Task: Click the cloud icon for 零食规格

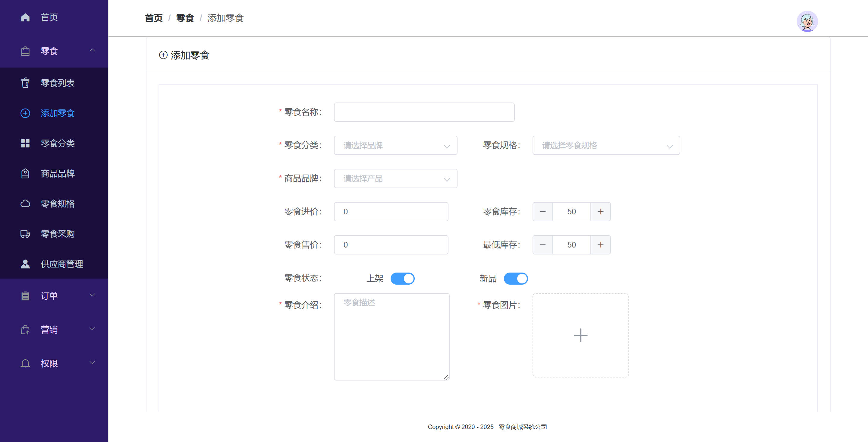Action: [x=25, y=204]
